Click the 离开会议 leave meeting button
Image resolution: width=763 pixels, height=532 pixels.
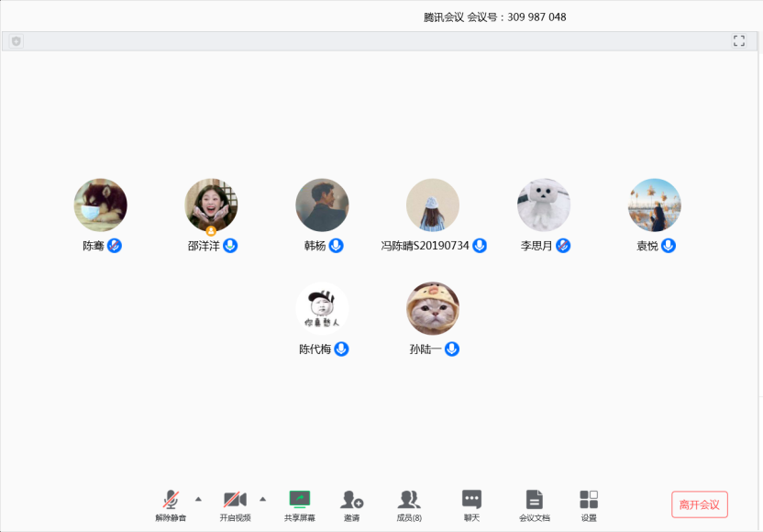pos(699,504)
